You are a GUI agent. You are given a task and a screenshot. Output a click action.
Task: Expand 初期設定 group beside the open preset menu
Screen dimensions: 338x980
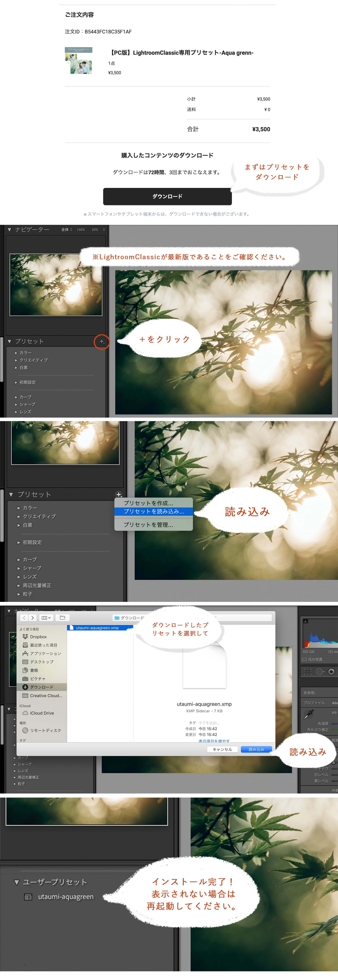point(19,542)
